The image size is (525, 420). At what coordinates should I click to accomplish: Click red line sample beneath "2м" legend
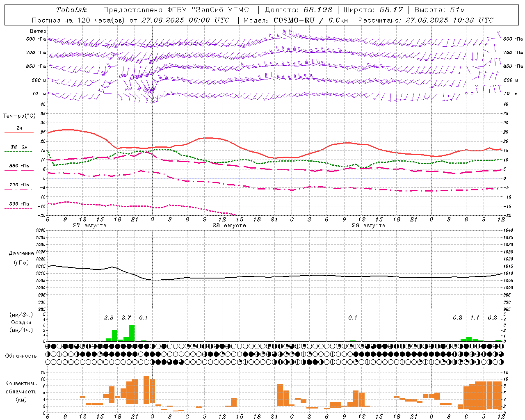pyautogui.click(x=19, y=133)
